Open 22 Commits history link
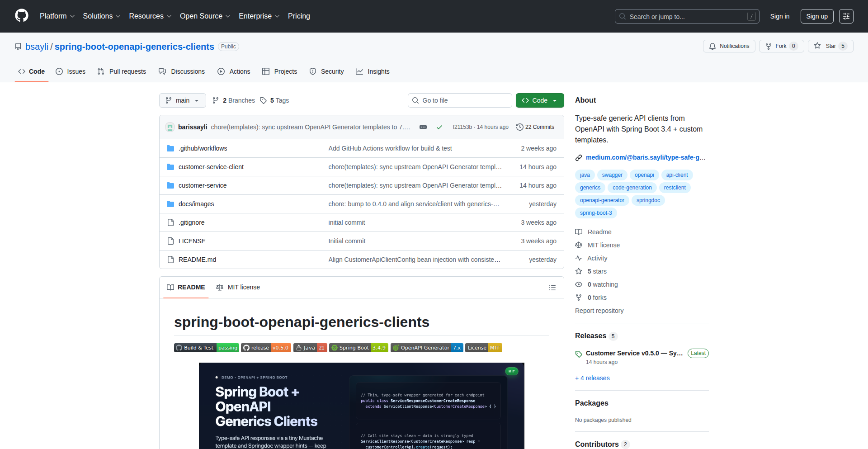 click(x=535, y=127)
